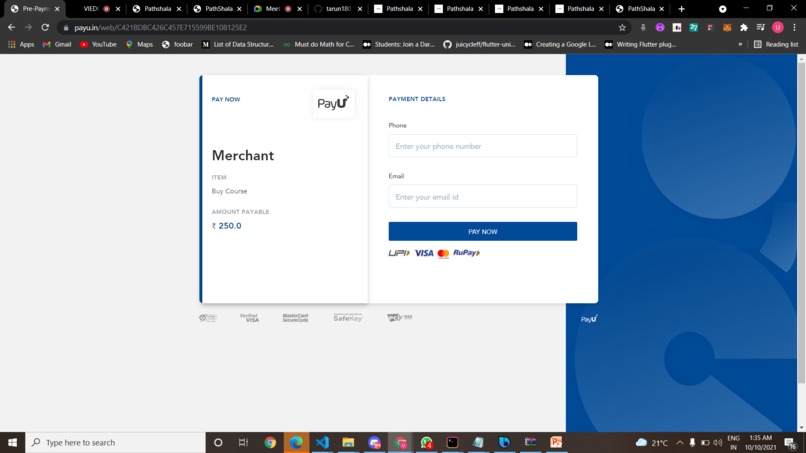
Task: Open the Reading list
Action: 776,45
